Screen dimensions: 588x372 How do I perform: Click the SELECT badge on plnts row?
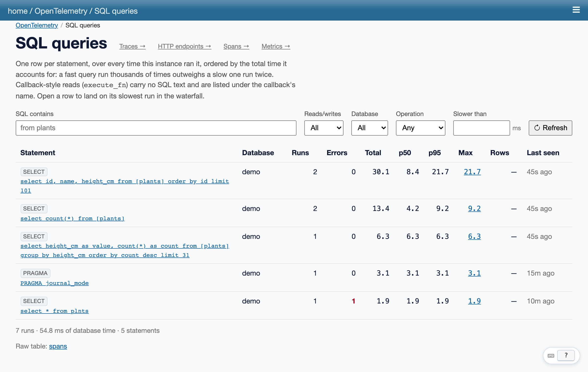click(x=34, y=301)
